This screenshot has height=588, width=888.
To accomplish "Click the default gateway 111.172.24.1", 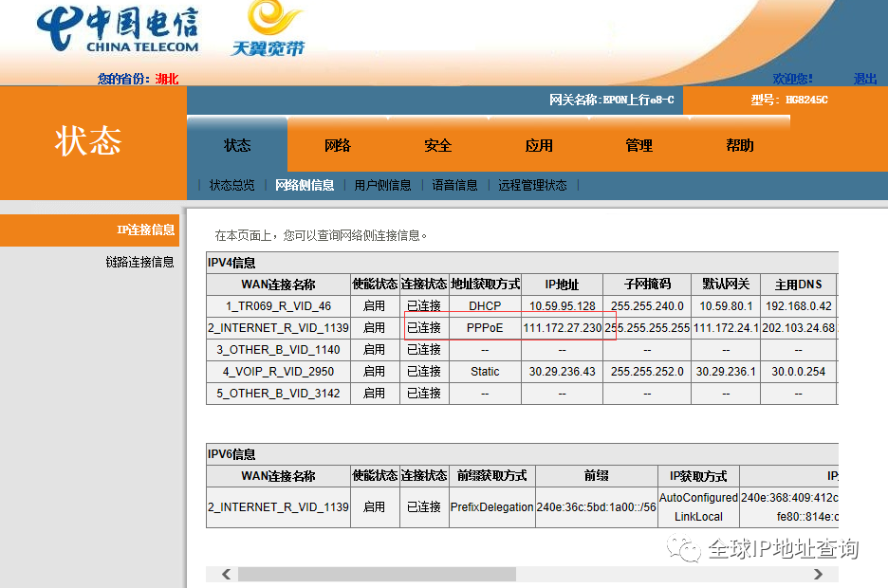I will 726,328.
